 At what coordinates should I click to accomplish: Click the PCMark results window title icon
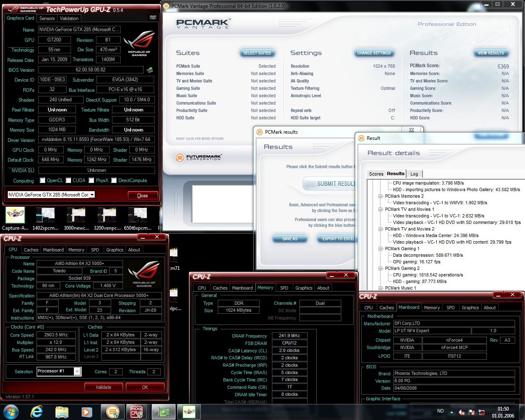[259, 132]
